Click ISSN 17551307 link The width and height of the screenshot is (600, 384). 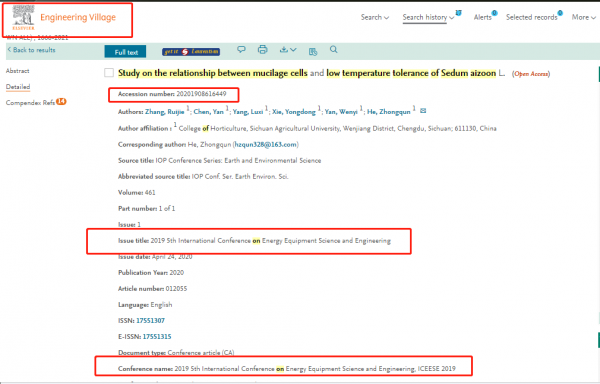pyautogui.click(x=150, y=321)
